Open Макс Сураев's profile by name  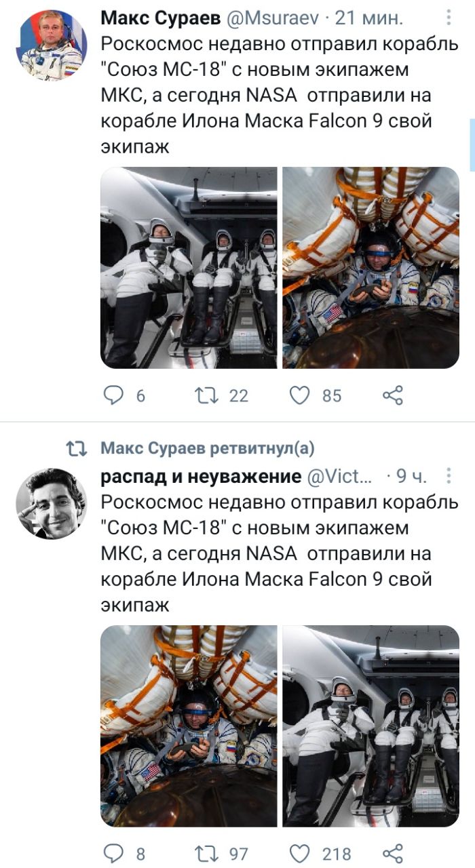tap(160, 19)
